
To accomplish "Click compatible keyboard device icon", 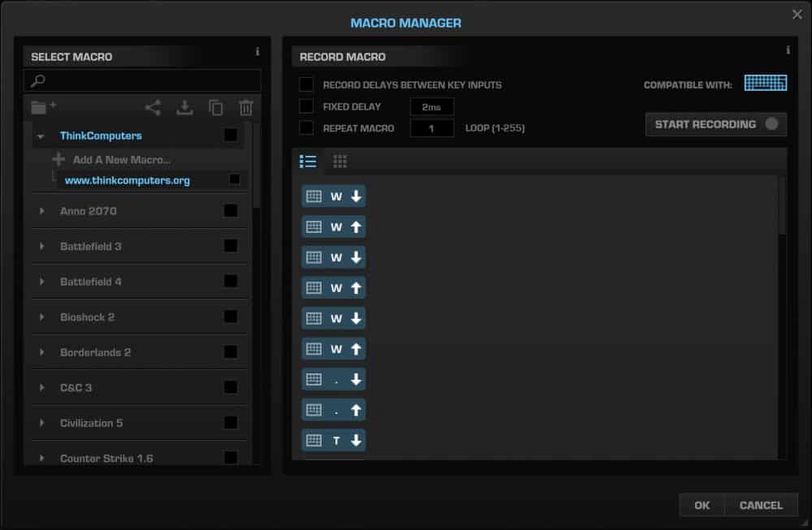I will [x=766, y=83].
